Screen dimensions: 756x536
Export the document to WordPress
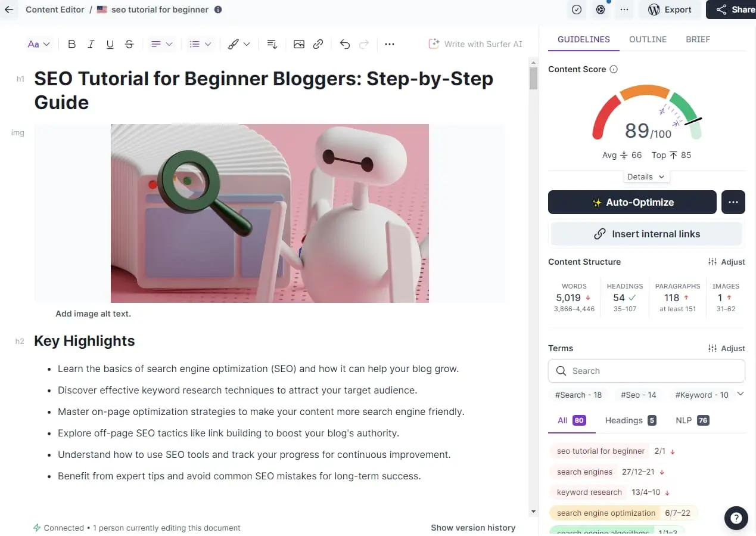coord(670,10)
